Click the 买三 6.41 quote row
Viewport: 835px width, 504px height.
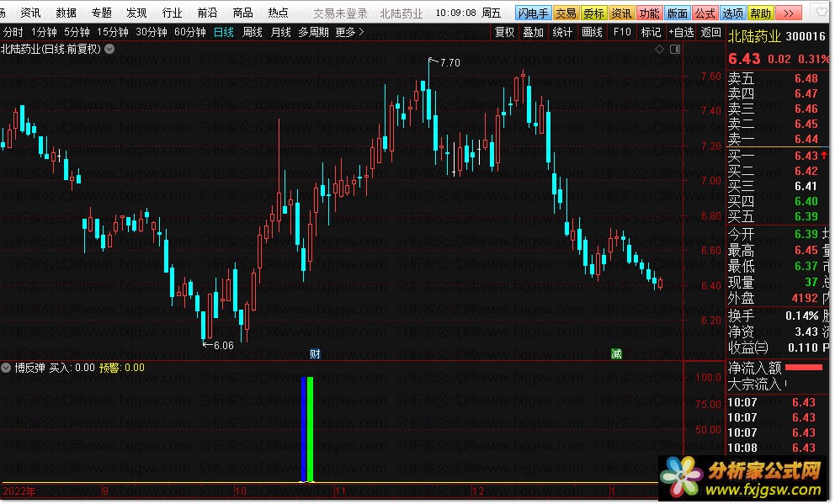[777, 186]
